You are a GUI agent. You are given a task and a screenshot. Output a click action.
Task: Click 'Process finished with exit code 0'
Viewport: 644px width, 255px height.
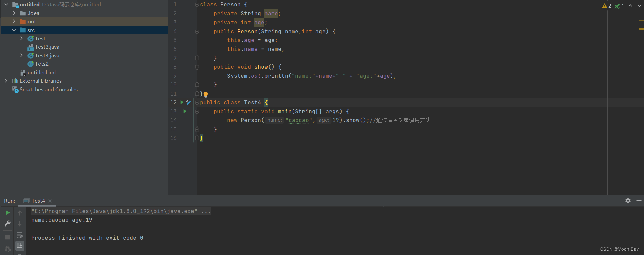(x=87, y=238)
